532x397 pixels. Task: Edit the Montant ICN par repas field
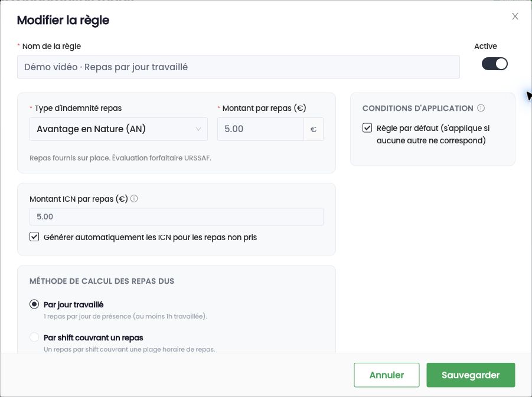tap(177, 216)
